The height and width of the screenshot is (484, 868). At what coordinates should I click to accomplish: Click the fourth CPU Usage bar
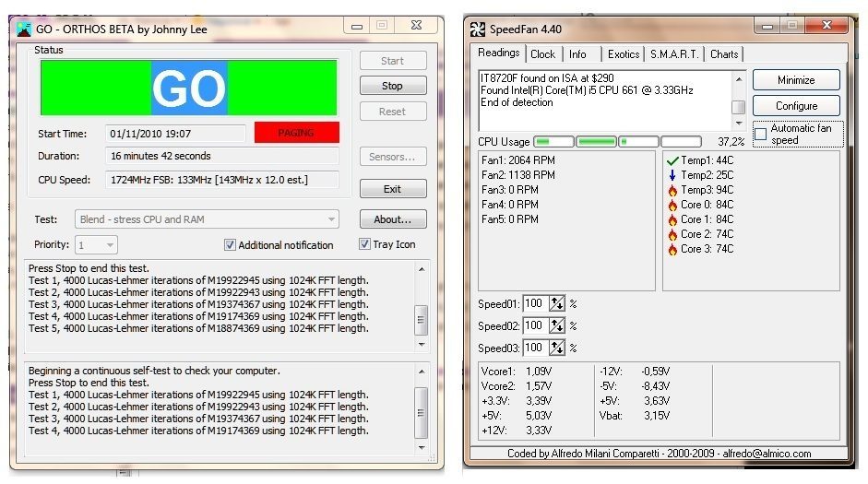tap(682, 142)
